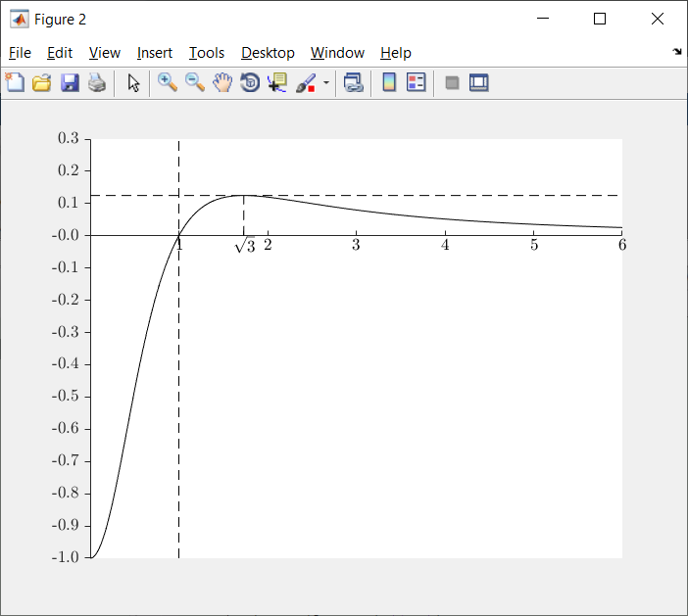688x616 pixels.
Task: Dock the figure using the corner arrow
Action: pyautogui.click(x=677, y=52)
